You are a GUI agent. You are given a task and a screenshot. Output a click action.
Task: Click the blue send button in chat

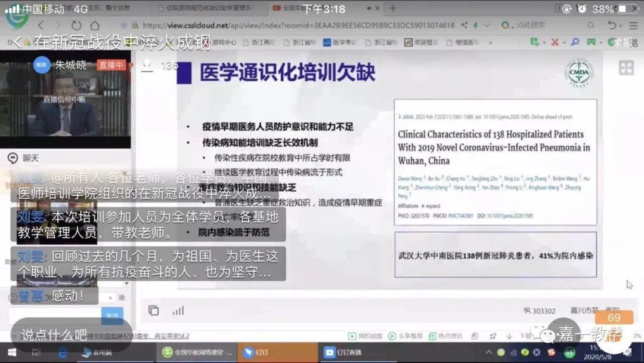112,316
